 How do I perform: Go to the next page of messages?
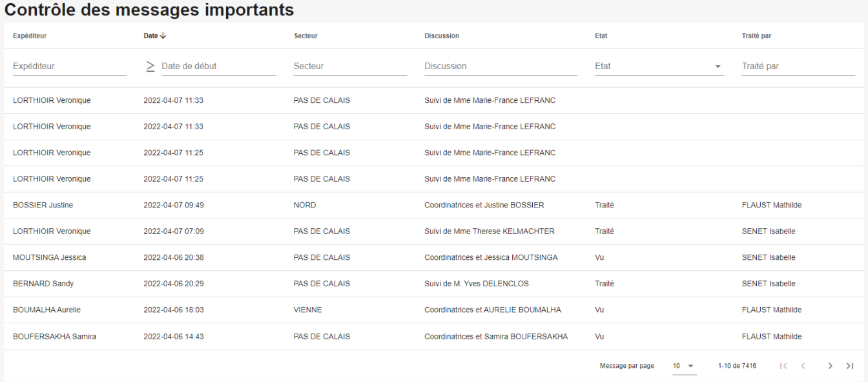(831, 366)
